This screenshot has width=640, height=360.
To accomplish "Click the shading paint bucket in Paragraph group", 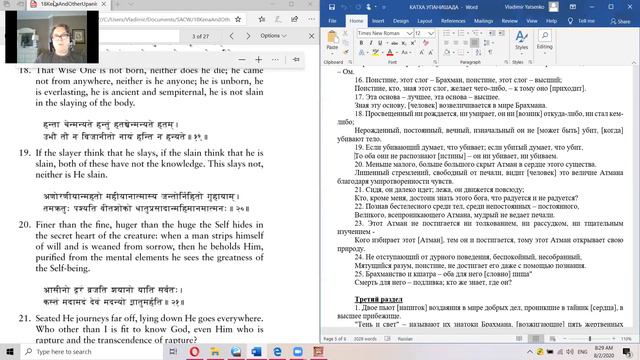I will tap(448, 52).
